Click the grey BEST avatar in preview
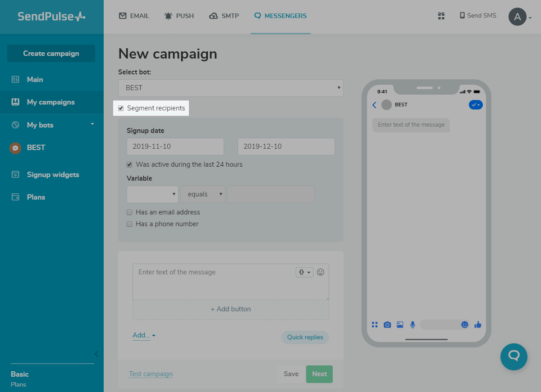Screen dimensions: 541x392 386,105
